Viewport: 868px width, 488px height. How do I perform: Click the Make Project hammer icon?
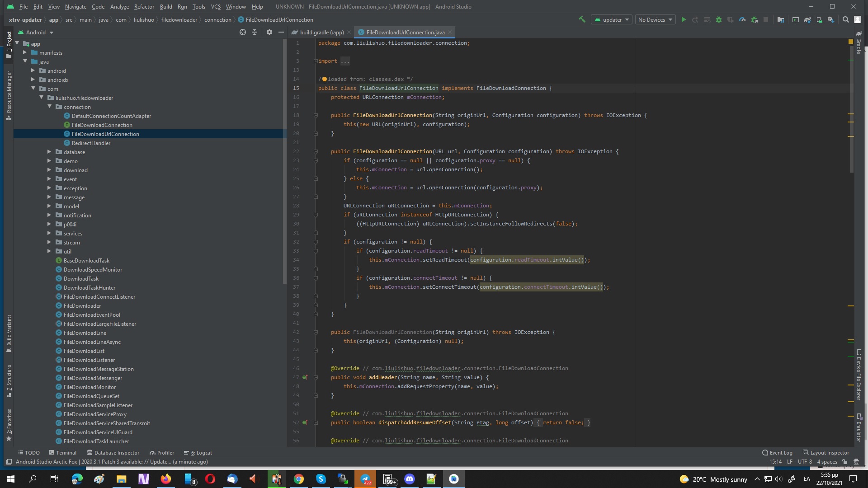[x=582, y=19]
